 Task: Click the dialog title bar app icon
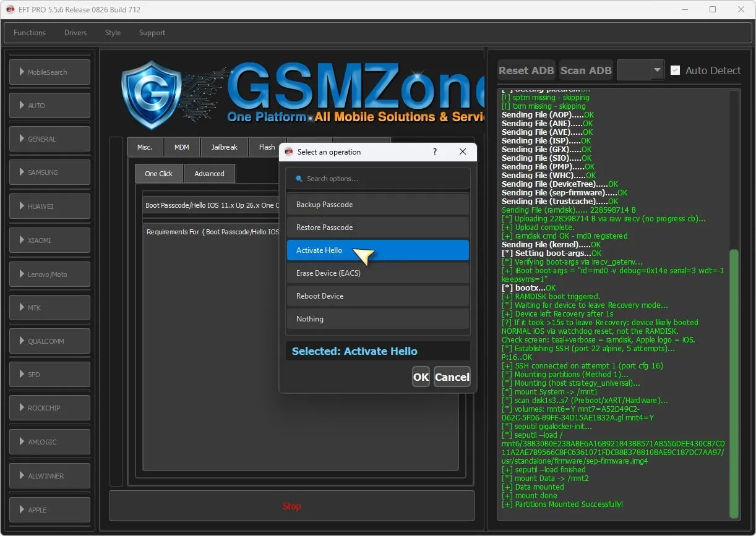(289, 152)
